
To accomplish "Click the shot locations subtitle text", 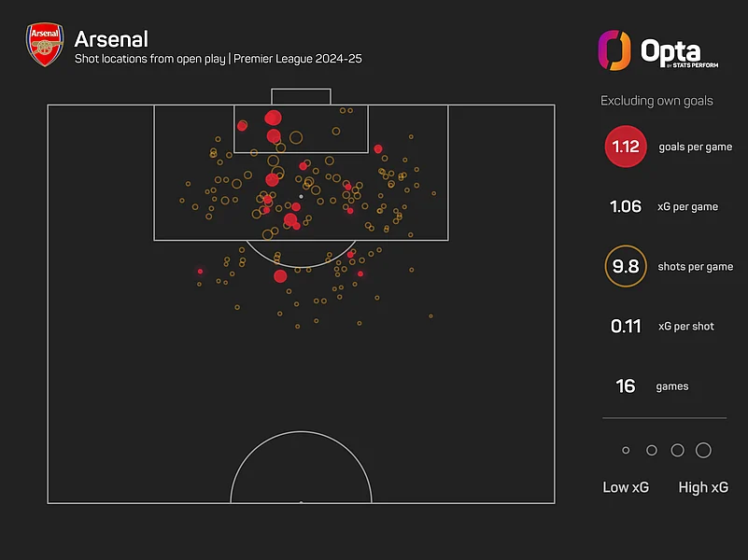I will [218, 59].
